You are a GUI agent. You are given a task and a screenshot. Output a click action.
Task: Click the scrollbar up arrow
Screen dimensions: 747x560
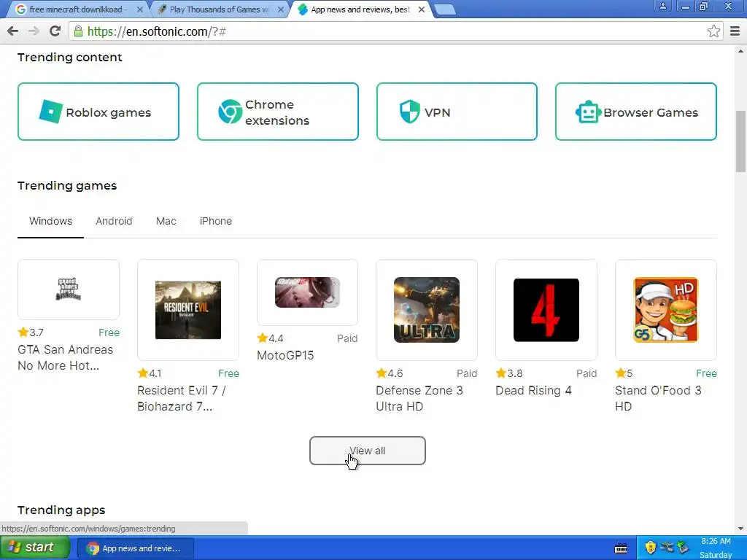740,51
